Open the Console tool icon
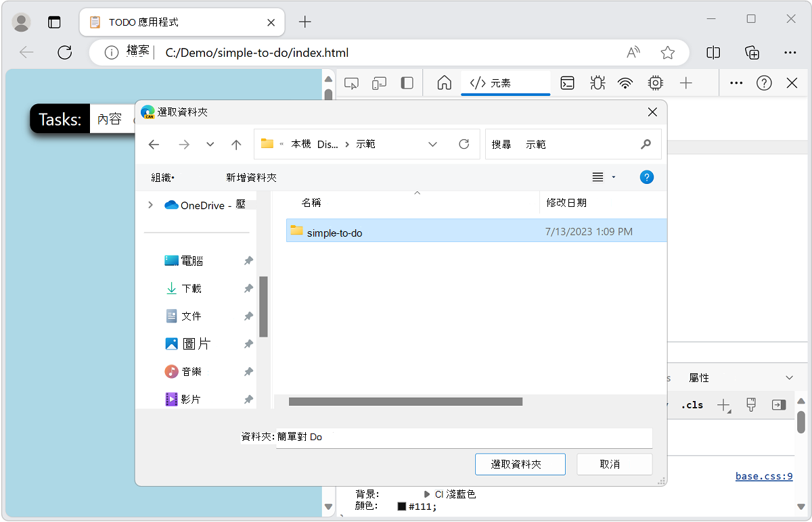The image size is (812, 522). pos(568,83)
